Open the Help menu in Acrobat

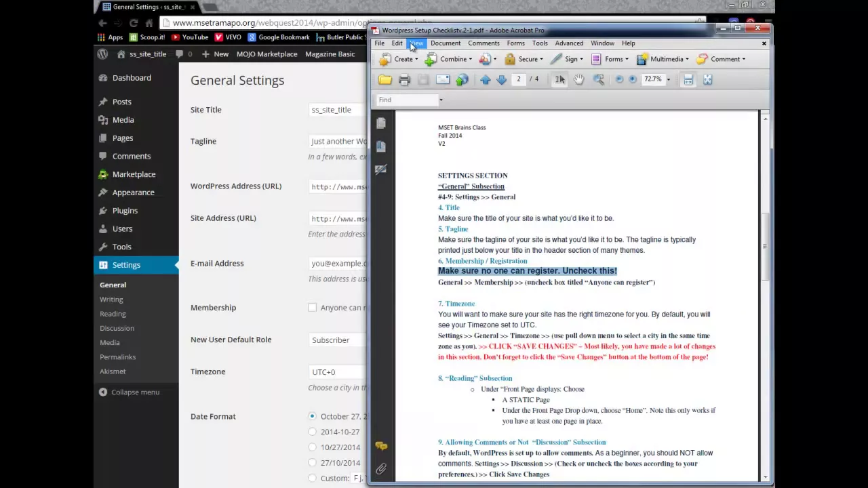click(x=629, y=43)
